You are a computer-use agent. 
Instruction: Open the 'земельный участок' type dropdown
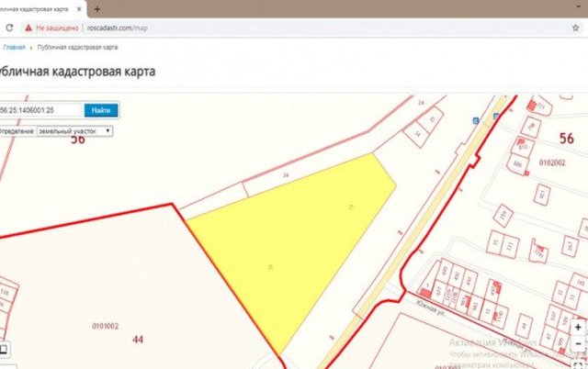[x=74, y=131]
